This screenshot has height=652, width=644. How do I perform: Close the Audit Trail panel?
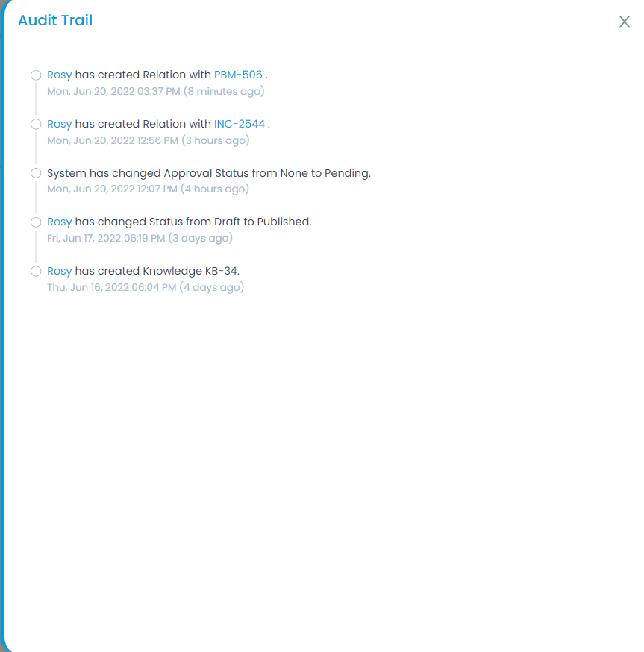624,22
